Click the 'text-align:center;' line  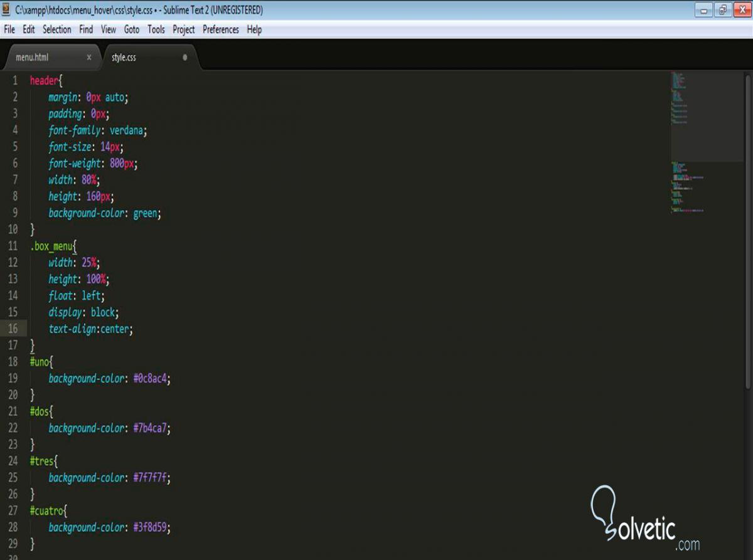pos(91,329)
